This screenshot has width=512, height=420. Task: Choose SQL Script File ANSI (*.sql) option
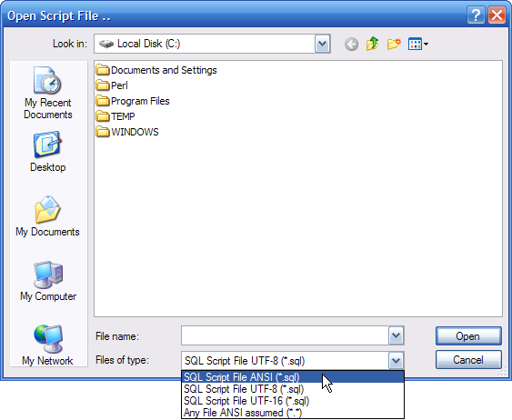tap(293, 377)
